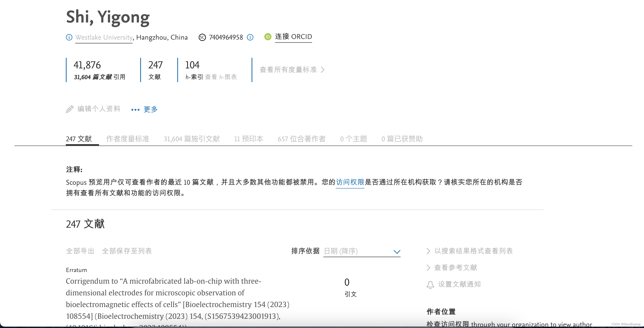Click the info icon after author ID 7404964958
The image size is (644, 328).
pos(250,37)
